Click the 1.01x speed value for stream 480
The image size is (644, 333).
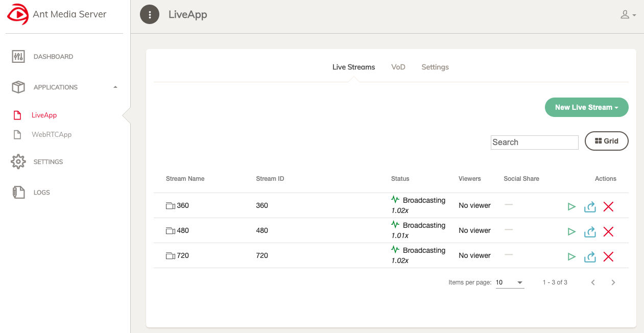point(400,235)
